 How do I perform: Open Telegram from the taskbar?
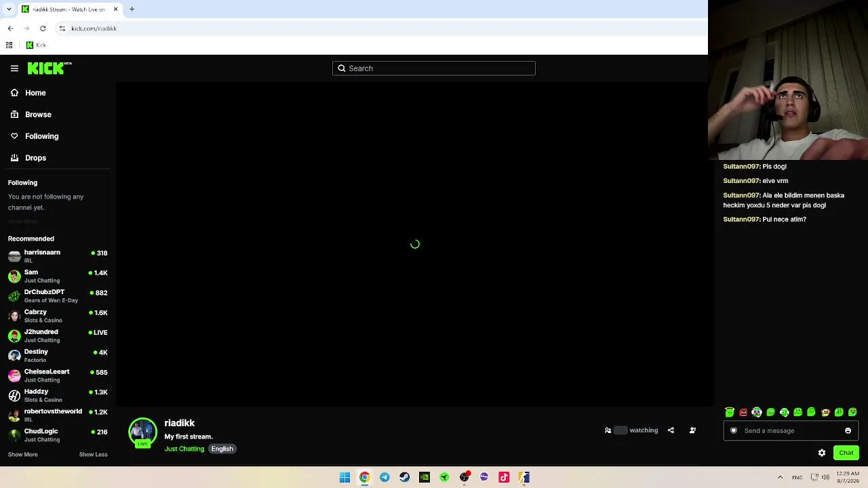tap(384, 477)
